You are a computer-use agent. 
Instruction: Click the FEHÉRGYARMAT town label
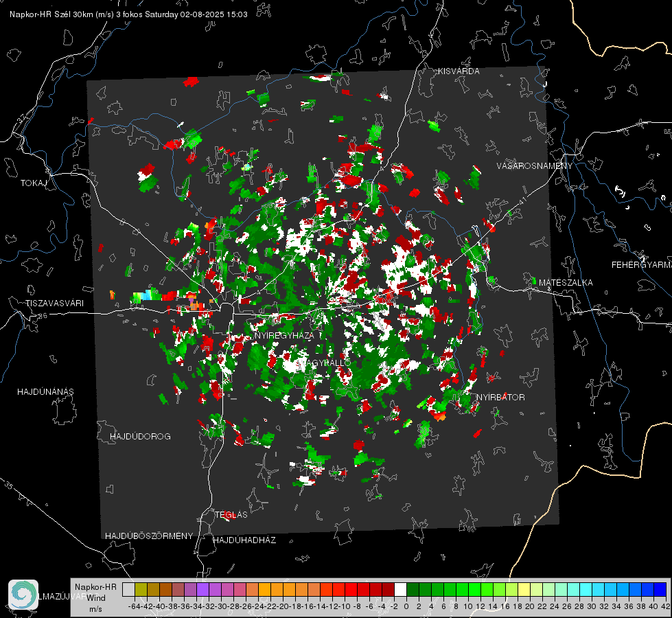point(641,265)
